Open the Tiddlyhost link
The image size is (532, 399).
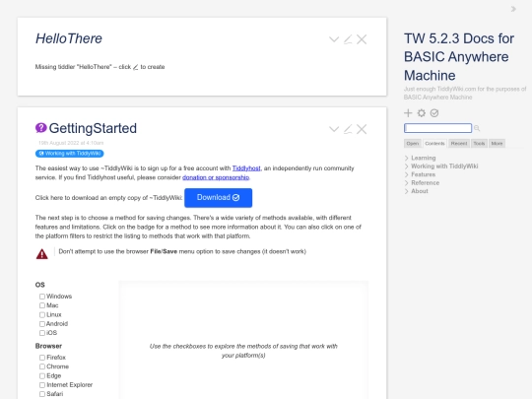pos(246,168)
